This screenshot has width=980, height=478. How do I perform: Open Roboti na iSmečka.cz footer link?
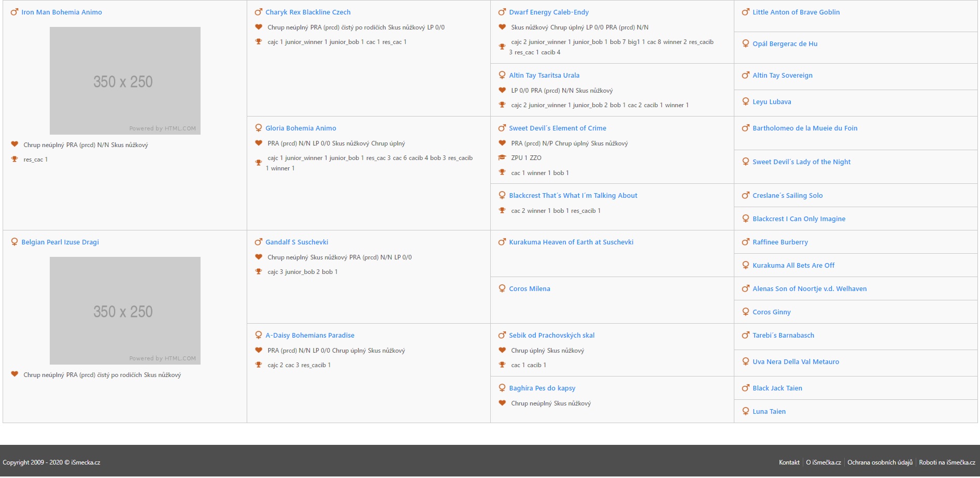point(947,462)
